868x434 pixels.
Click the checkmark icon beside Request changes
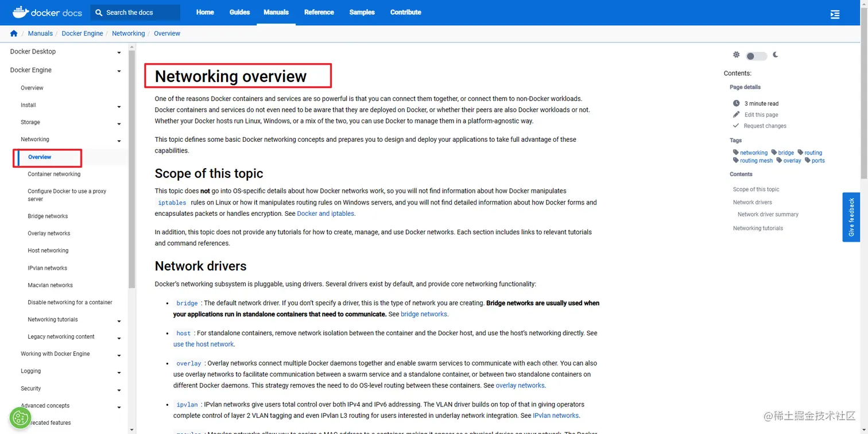pyautogui.click(x=736, y=125)
